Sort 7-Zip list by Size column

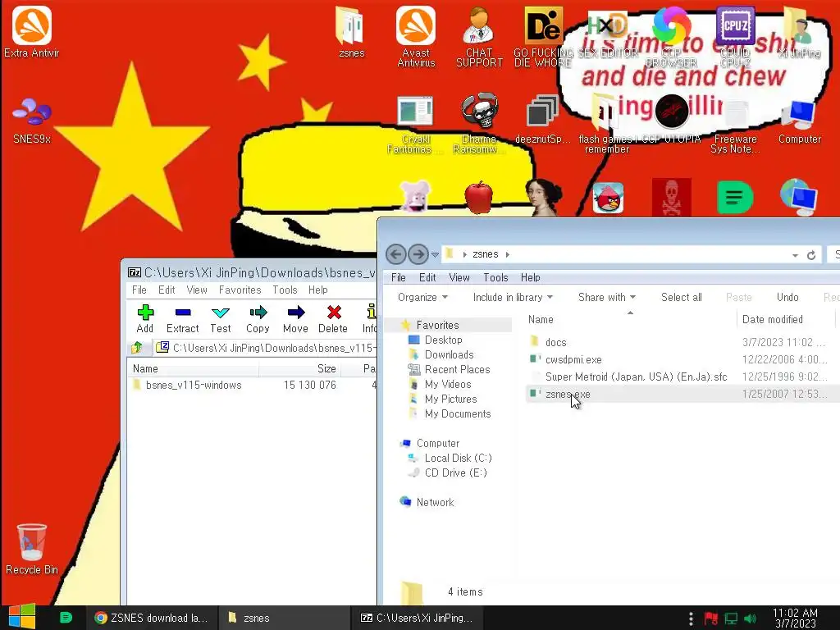300,368
